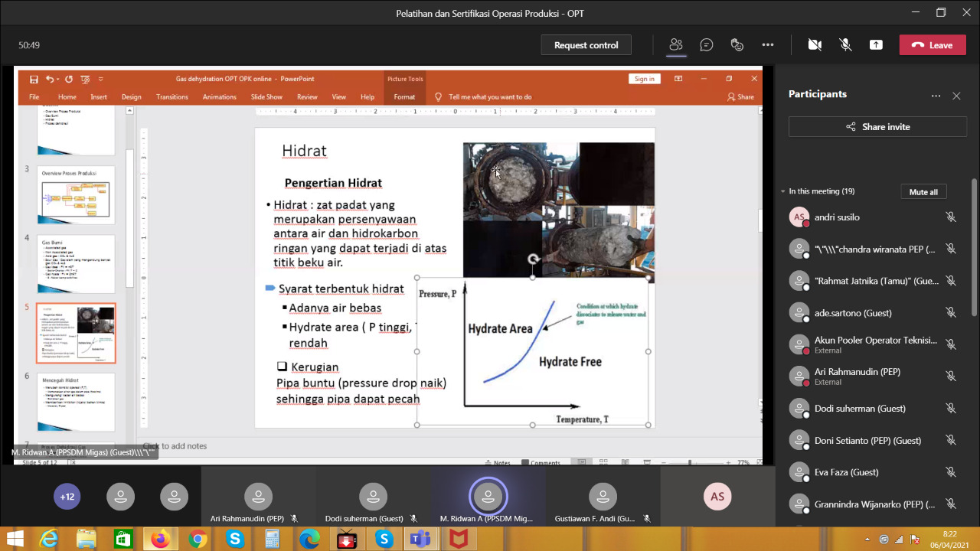Click the Notes button in PowerPoint status bar
This screenshot has height=551, width=980.
tap(498, 463)
